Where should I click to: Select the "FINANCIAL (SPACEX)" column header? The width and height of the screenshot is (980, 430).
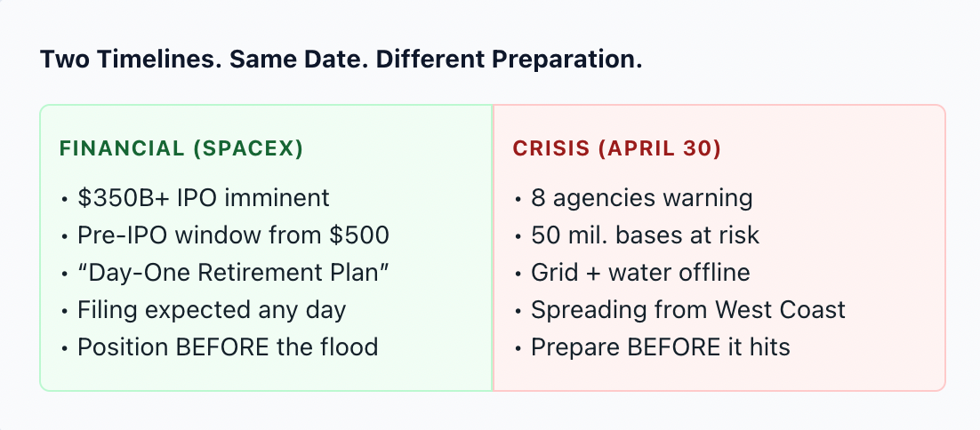tap(181, 148)
